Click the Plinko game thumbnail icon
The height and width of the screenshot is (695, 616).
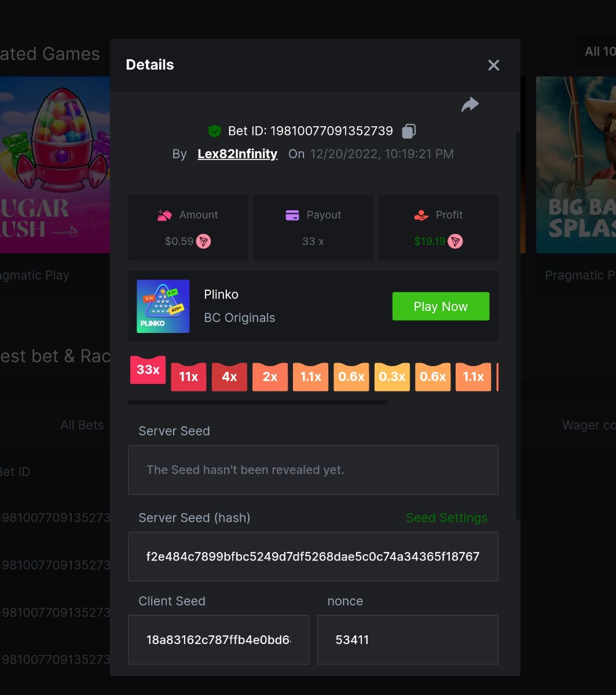[163, 306]
